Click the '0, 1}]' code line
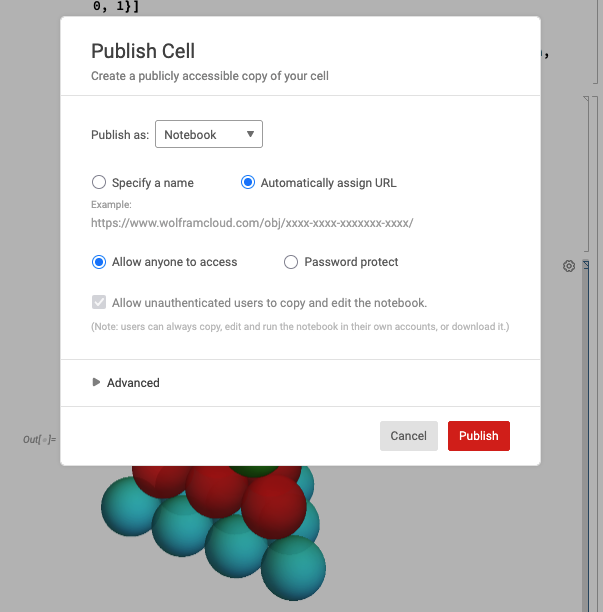The width and height of the screenshot is (603, 612). pyautogui.click(x=115, y=6)
